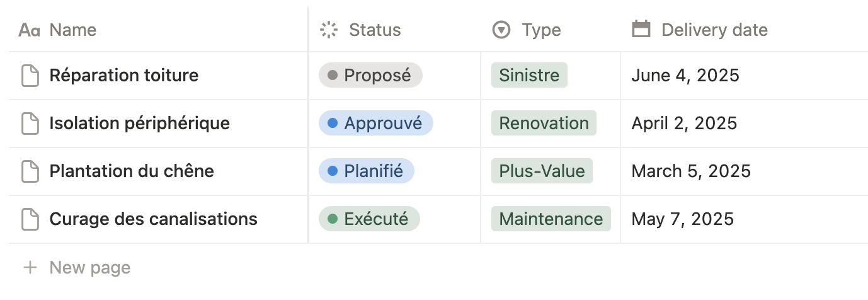The width and height of the screenshot is (868, 300).
Task: Click the page icon beside Réparation toiture
Action: click(x=30, y=76)
